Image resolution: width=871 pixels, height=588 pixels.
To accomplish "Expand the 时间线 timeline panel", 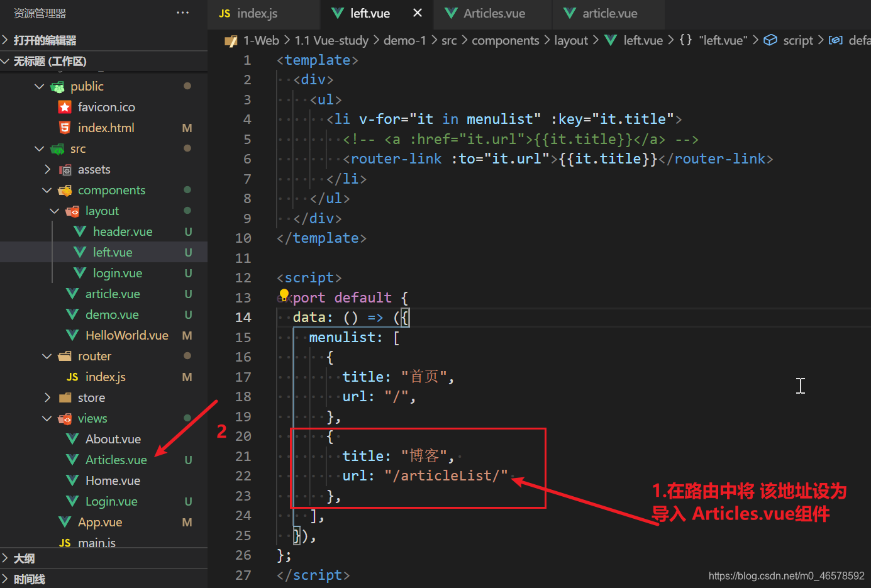I will point(104,579).
